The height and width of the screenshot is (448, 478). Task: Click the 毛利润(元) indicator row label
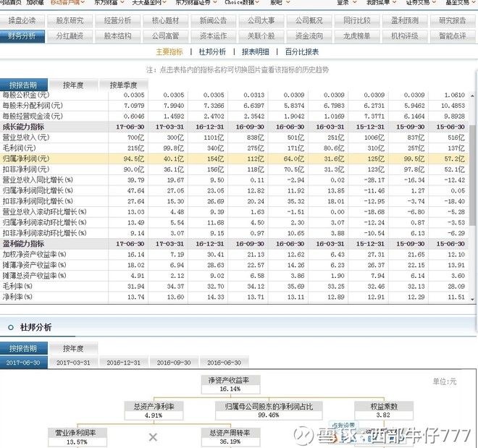point(20,148)
